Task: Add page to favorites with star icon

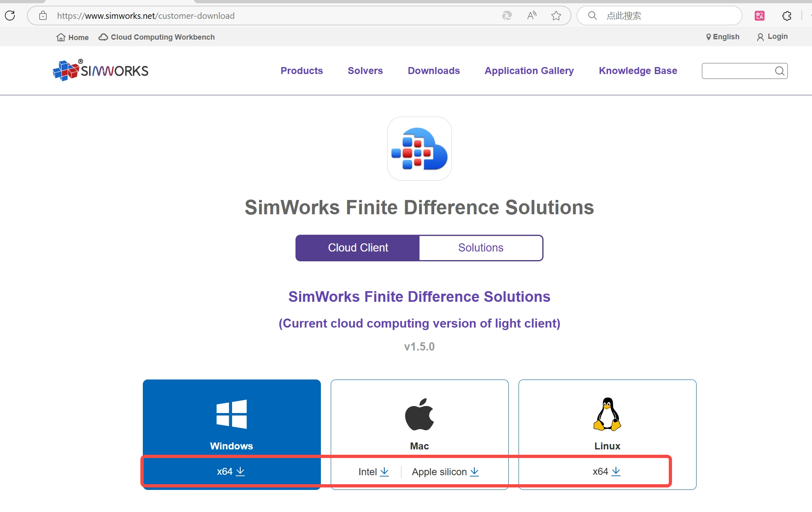Action: [x=556, y=16]
